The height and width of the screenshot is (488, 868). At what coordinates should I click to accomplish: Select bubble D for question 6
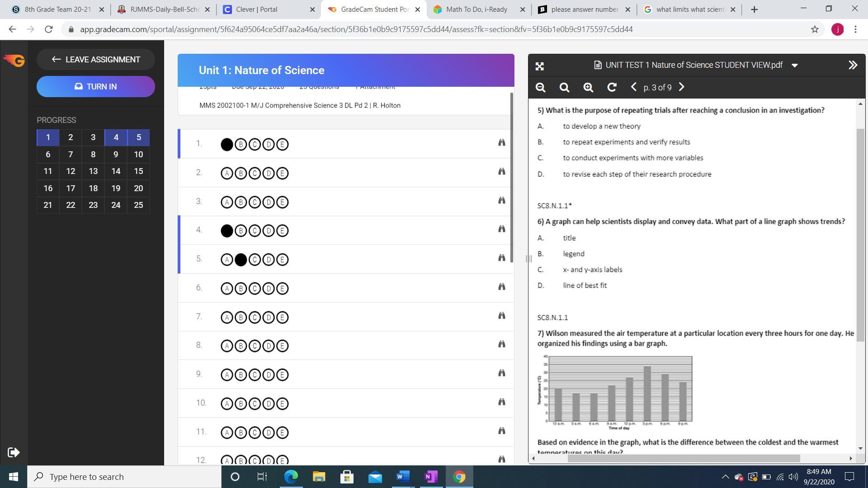269,288
